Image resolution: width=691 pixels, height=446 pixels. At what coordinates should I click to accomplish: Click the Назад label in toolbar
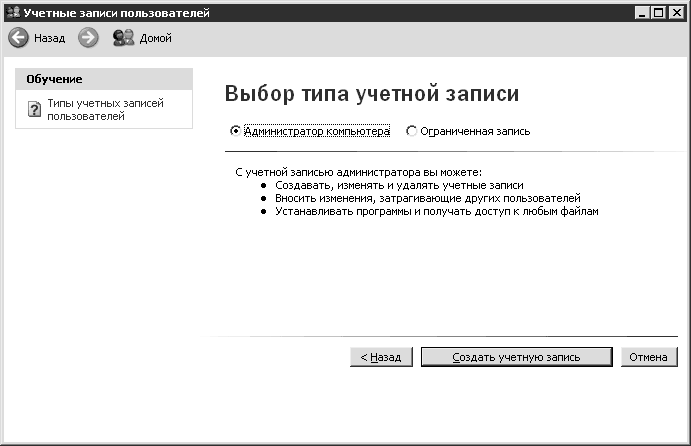49,38
